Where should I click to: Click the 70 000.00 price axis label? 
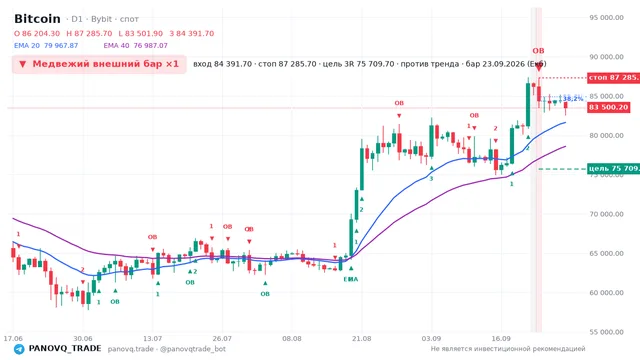coord(607,214)
